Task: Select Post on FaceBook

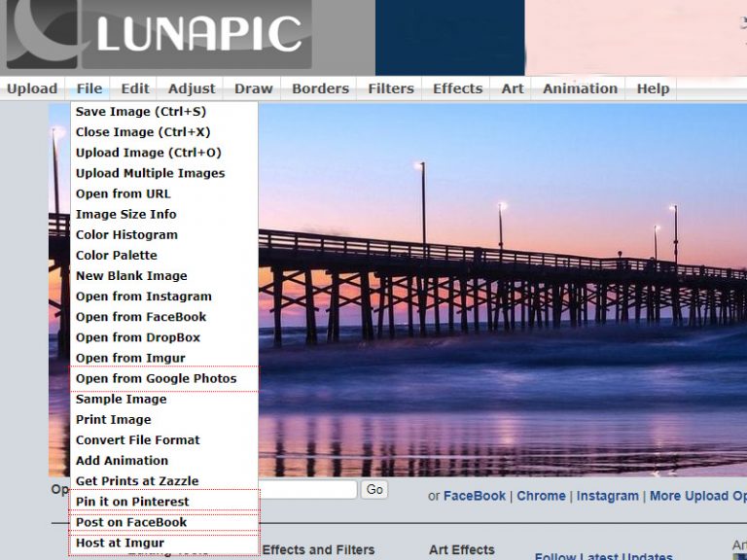Action: pyautogui.click(x=164, y=522)
